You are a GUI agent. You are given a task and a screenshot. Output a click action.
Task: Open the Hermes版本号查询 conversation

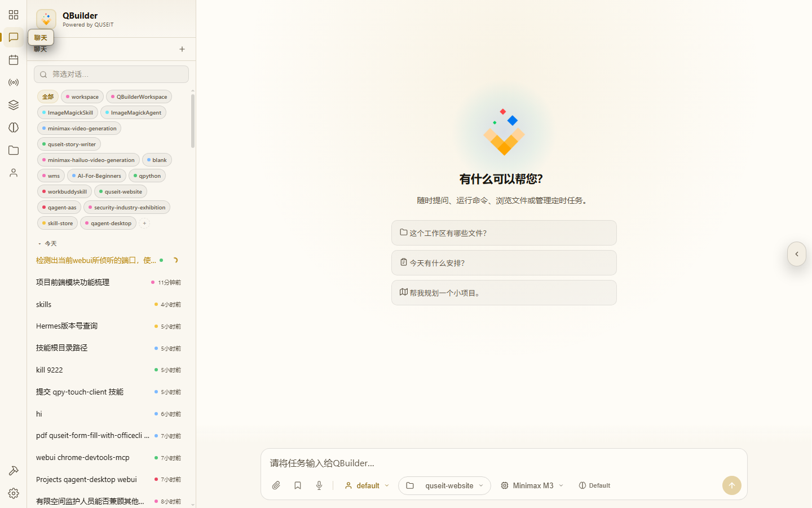tap(108, 326)
